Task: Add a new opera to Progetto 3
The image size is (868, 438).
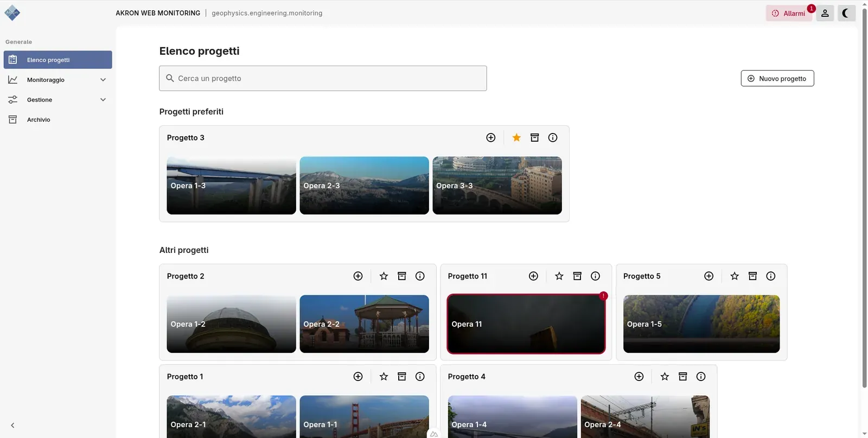Action: (491, 138)
